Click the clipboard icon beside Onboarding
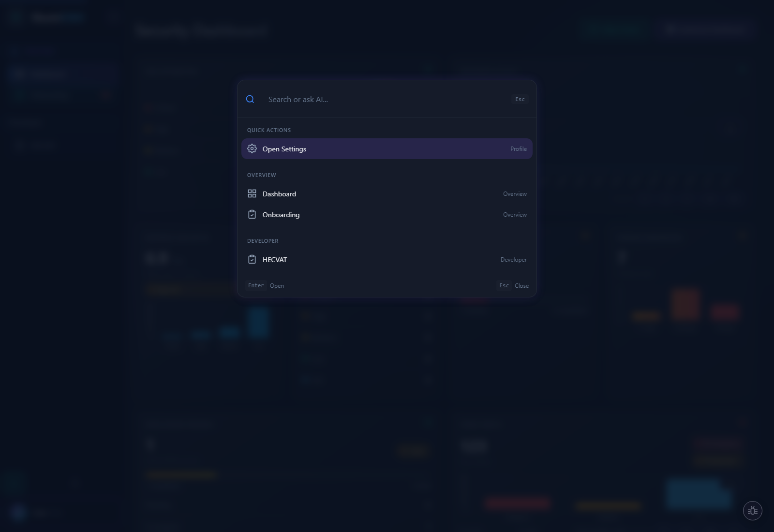The height and width of the screenshot is (532, 774). (252, 214)
